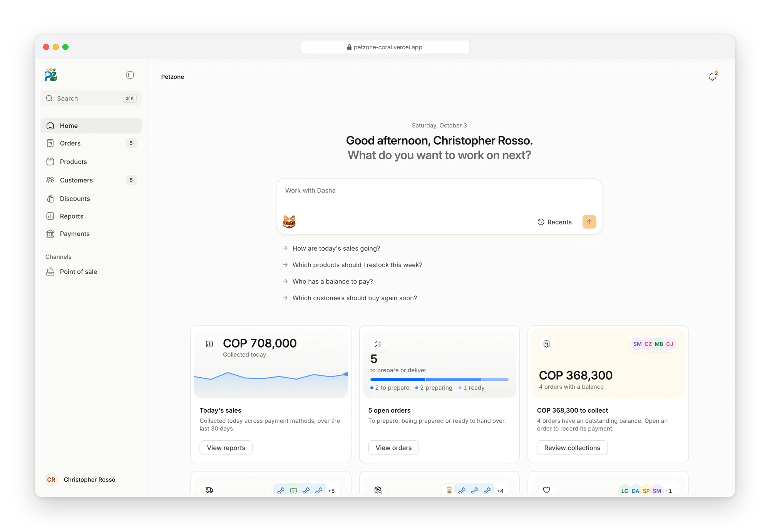
Task: Open Recents in the Dasha box
Action: tap(555, 222)
